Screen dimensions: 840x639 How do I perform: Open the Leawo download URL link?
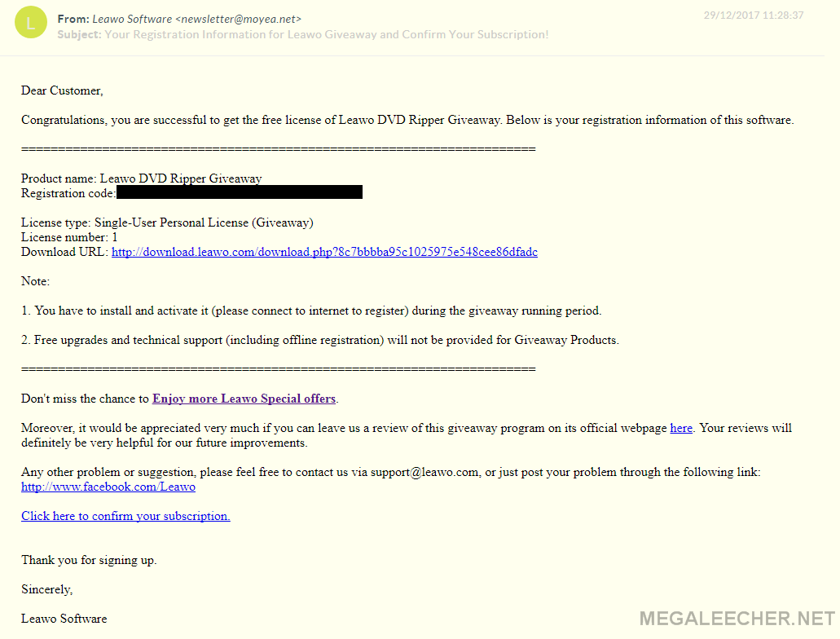pos(324,252)
